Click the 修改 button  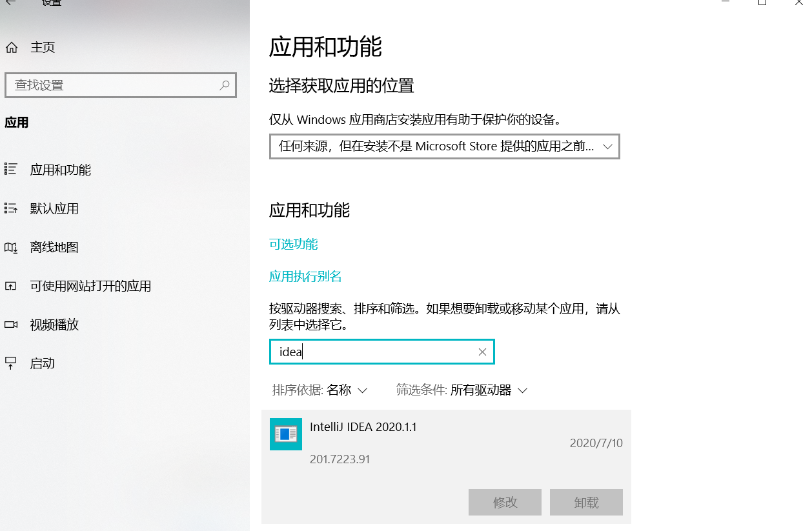(505, 502)
